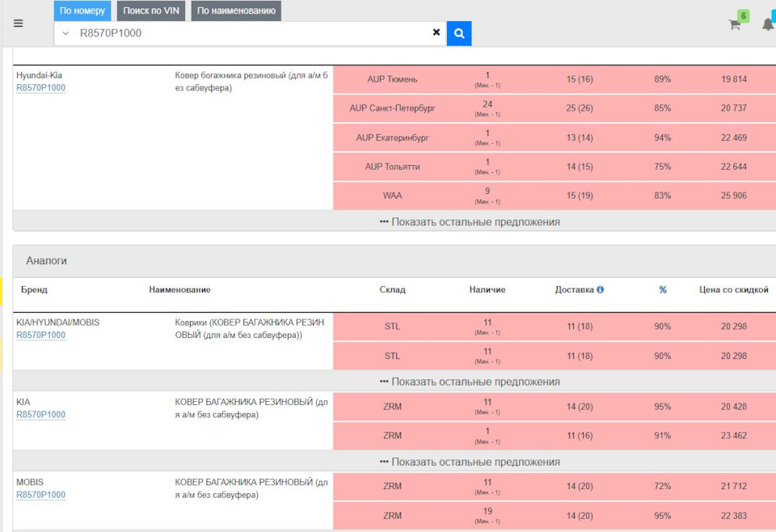The image size is (776, 532).
Task: Click delivery value 11 (16)
Action: coord(579,436)
